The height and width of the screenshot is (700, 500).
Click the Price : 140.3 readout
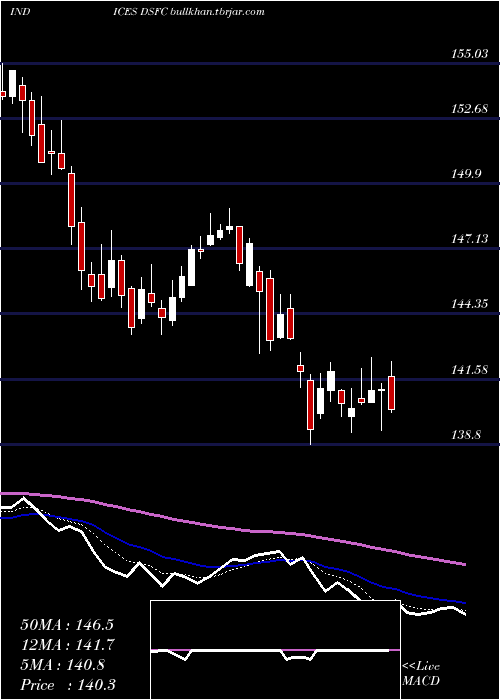coord(68,685)
